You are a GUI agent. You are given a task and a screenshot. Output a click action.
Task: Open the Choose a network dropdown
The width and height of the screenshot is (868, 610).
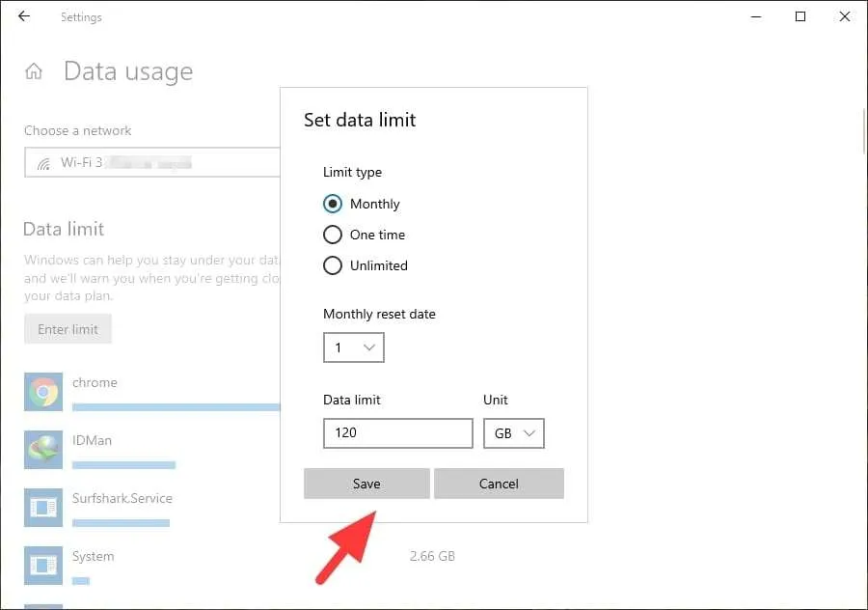(x=152, y=162)
